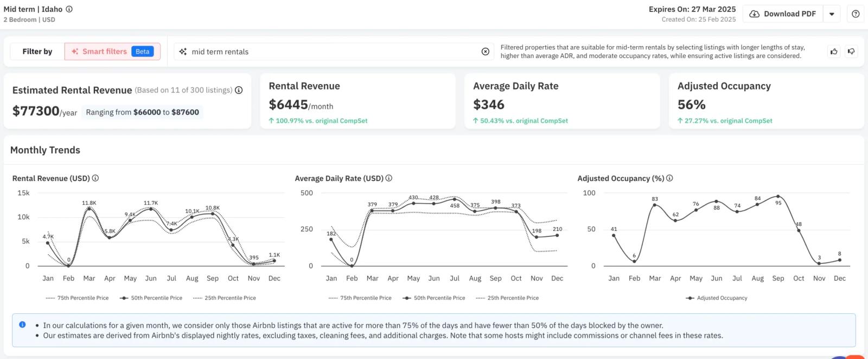
Task: Click the 41 January point on Occupancy chart
Action: pos(614,235)
